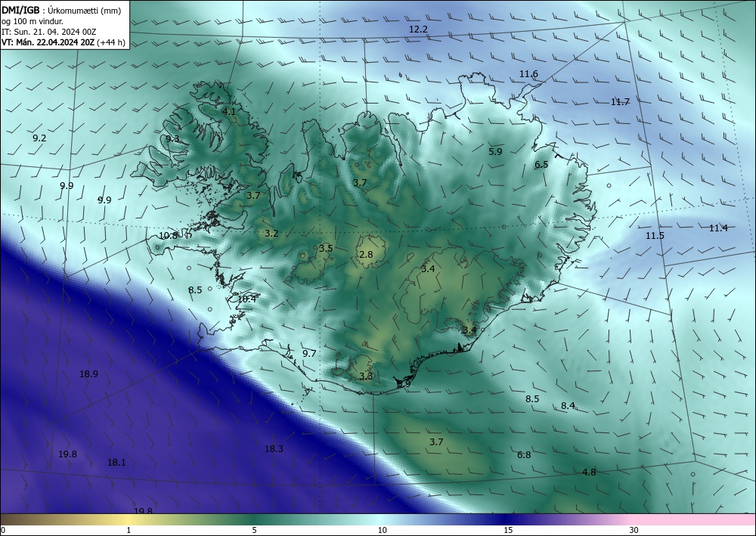The width and height of the screenshot is (756, 536).
Task: Click the 18.3 value label
Action: [x=274, y=449]
